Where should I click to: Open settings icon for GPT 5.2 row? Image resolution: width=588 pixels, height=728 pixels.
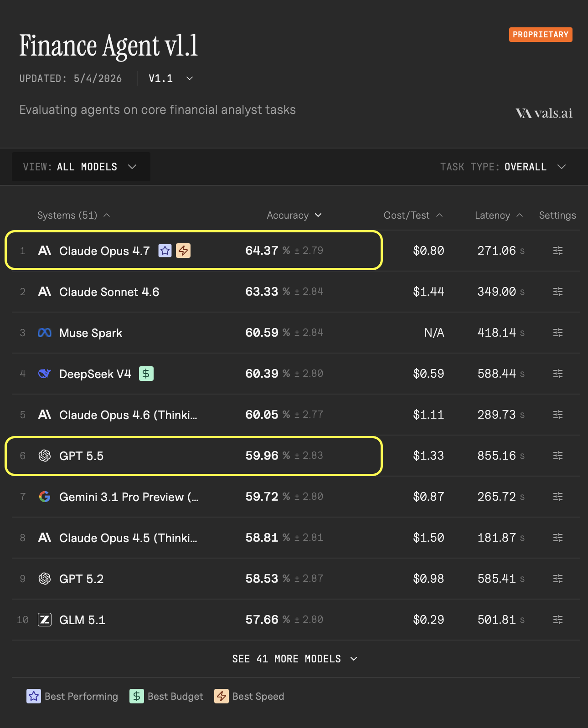tap(558, 579)
